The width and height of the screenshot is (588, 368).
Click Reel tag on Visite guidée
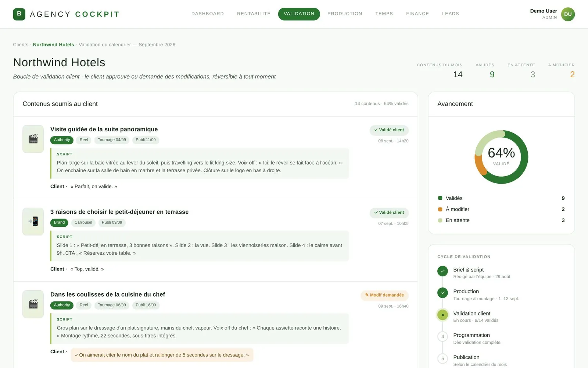[x=84, y=140]
